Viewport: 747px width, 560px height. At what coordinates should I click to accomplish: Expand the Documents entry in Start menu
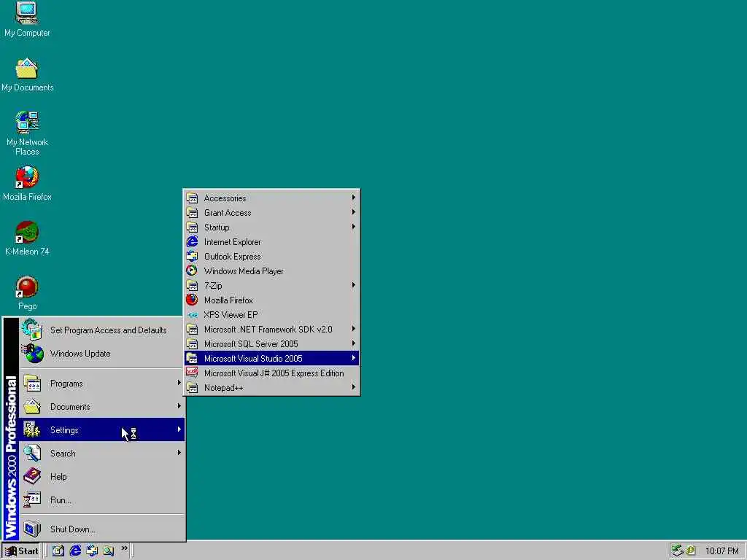tap(101, 407)
